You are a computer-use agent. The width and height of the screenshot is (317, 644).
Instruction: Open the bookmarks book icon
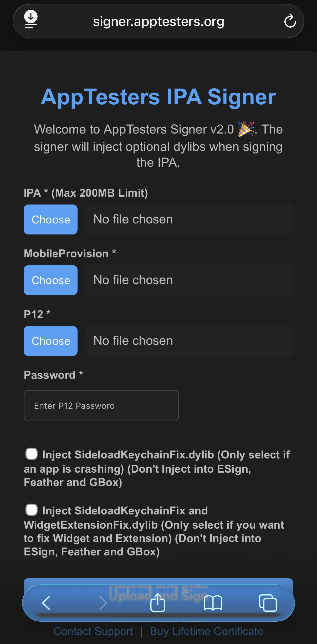tap(213, 603)
